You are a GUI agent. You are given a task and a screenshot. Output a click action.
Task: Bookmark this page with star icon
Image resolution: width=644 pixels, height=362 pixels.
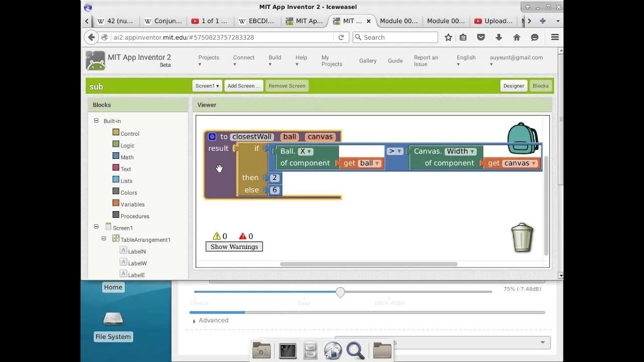point(448,37)
